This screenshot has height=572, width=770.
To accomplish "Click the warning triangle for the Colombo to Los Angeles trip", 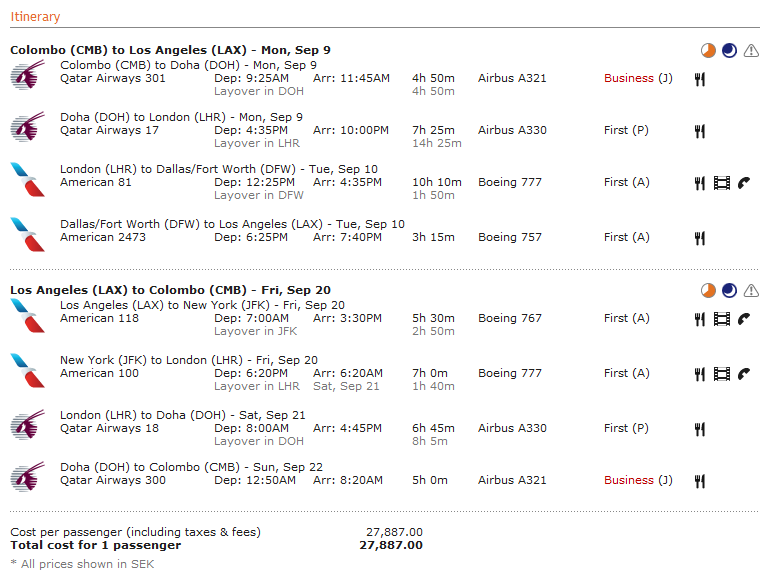I will click(x=751, y=50).
